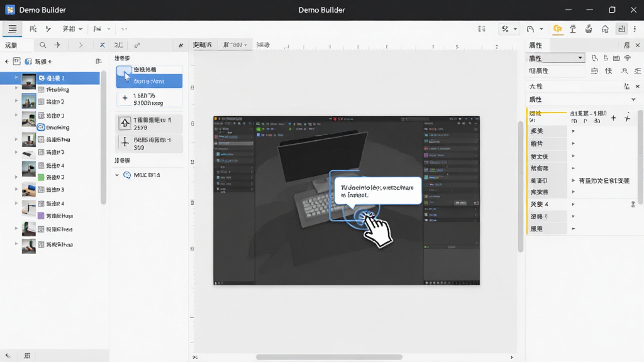This screenshot has height=362, width=644.
Task: Click the icon left of properties panel's close X
Action: tap(627, 45)
